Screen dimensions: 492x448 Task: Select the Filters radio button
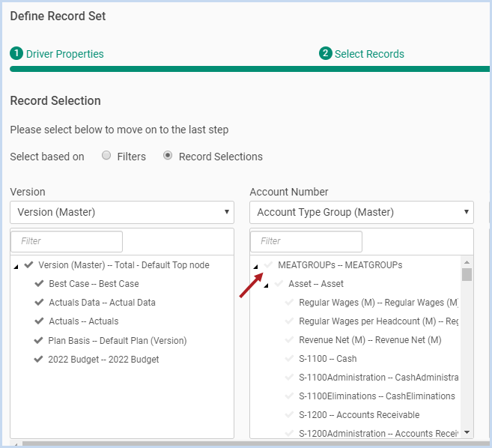[x=106, y=155]
